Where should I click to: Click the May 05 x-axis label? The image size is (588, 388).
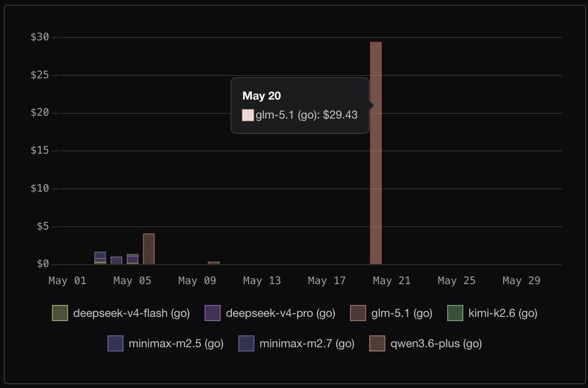coord(132,281)
